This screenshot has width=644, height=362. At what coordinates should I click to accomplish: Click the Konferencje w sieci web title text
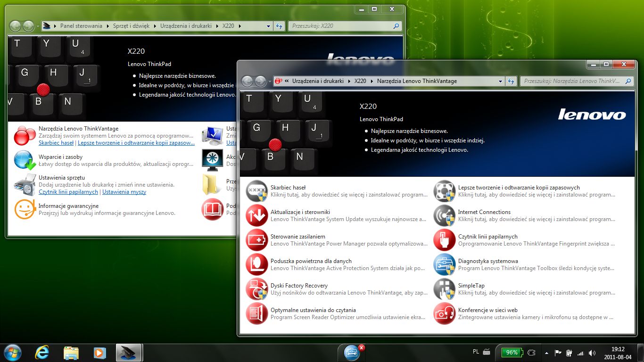[x=488, y=310]
